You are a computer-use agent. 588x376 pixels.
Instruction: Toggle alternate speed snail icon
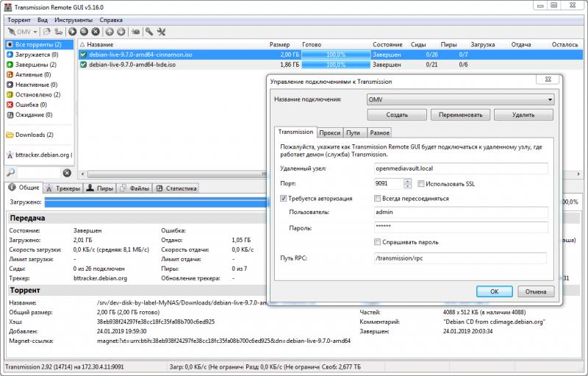[x=136, y=32]
